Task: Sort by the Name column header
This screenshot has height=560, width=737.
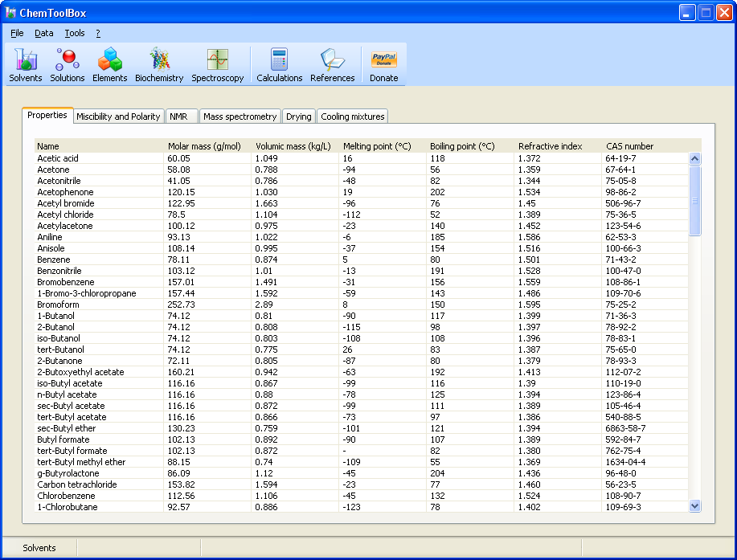Action: tap(99, 146)
